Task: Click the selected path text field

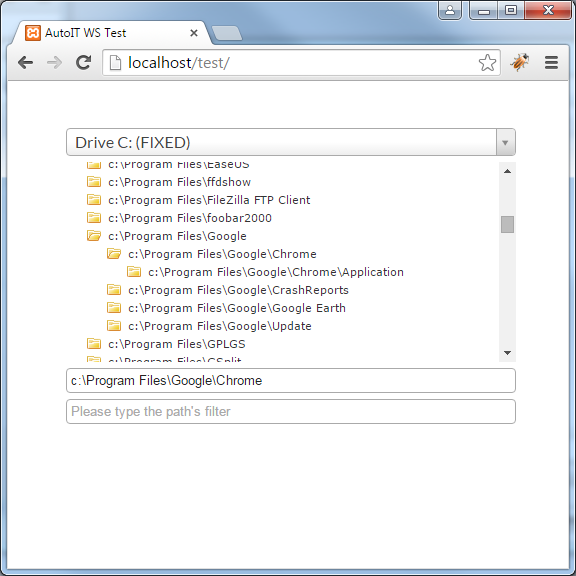Action: click(x=291, y=380)
